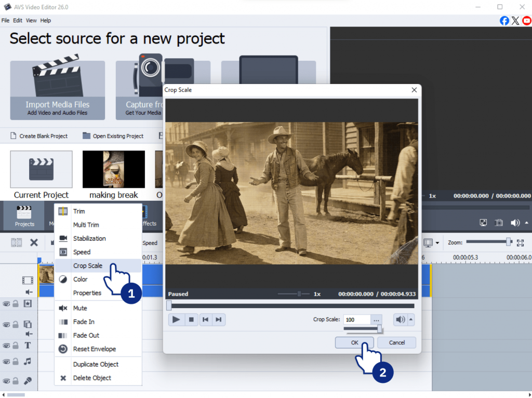Open the timeline view mode dropdown arrow
The width and height of the screenshot is (532, 398).
coord(437,243)
